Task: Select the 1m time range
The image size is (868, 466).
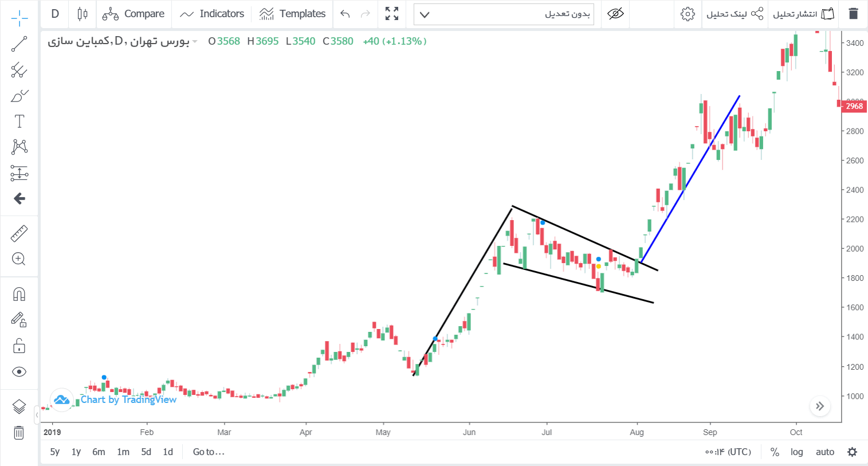Action: click(123, 452)
